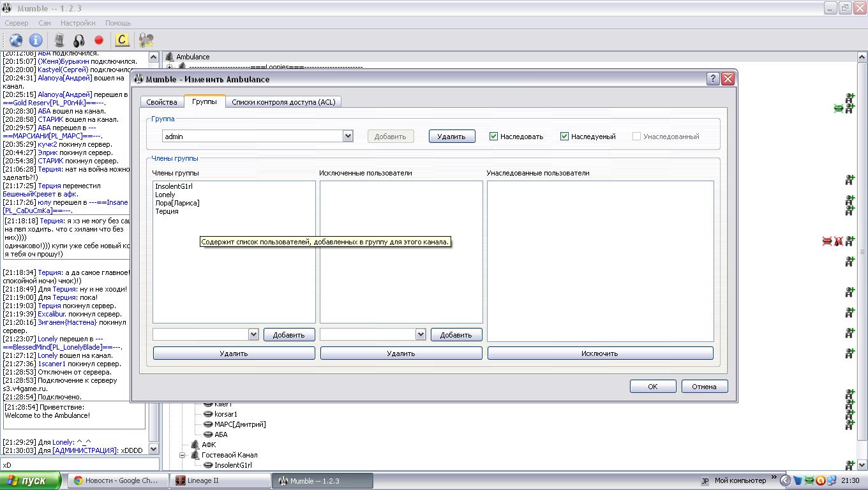Toggle the Наследуемый checkbox
This screenshot has width=868, height=490.
(x=564, y=136)
